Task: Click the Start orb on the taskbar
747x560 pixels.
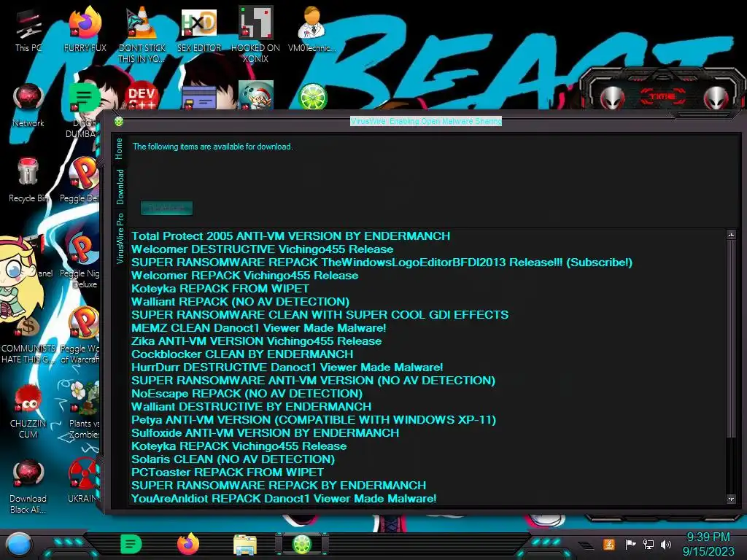Action: tap(18, 545)
